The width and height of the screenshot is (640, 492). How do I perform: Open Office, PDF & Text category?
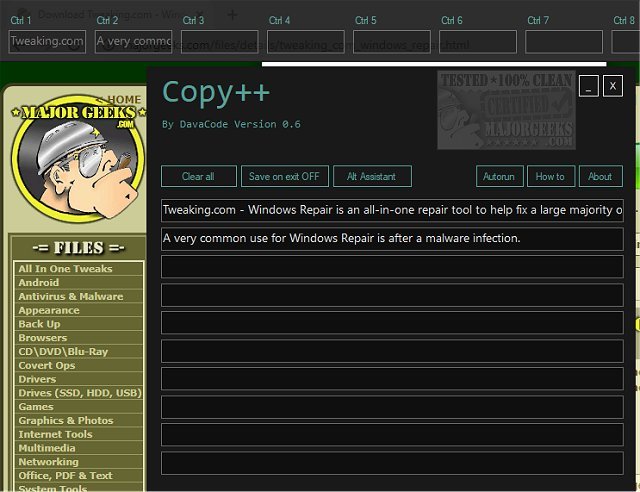click(x=78, y=476)
